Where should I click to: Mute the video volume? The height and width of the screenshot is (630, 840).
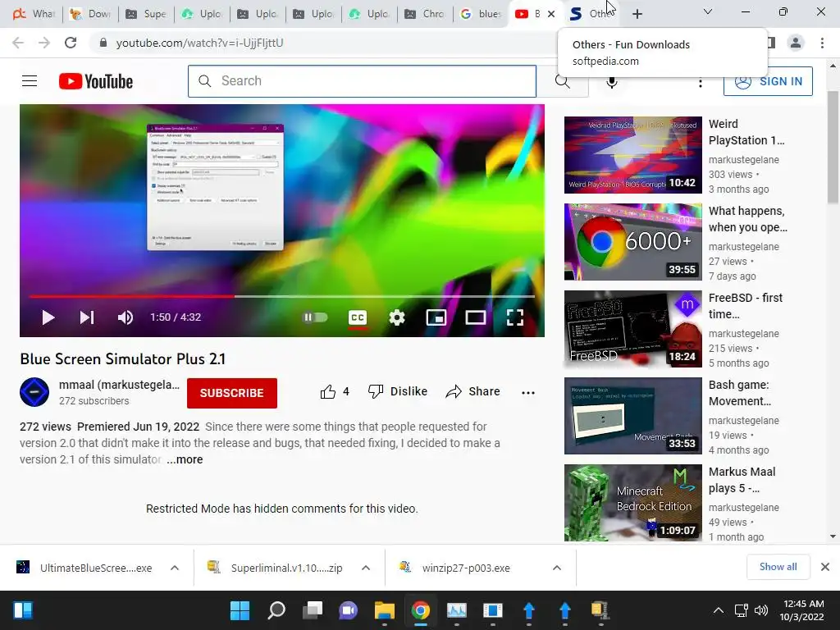coord(126,317)
